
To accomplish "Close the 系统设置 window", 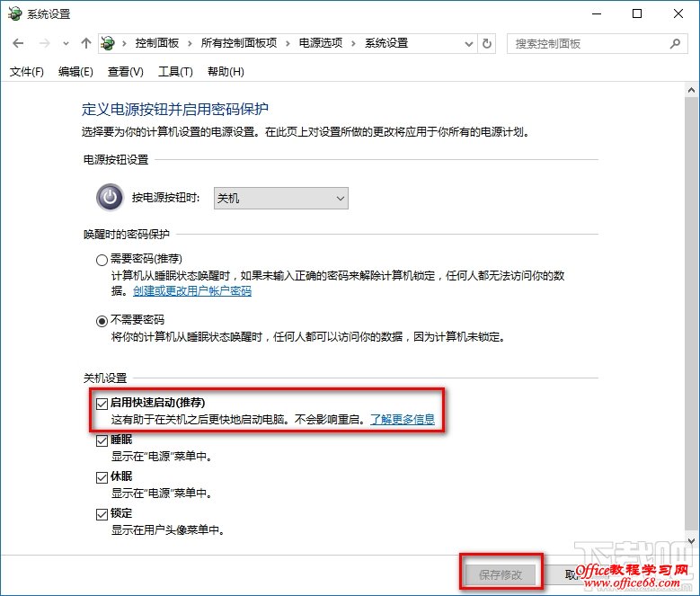I will 678,13.
